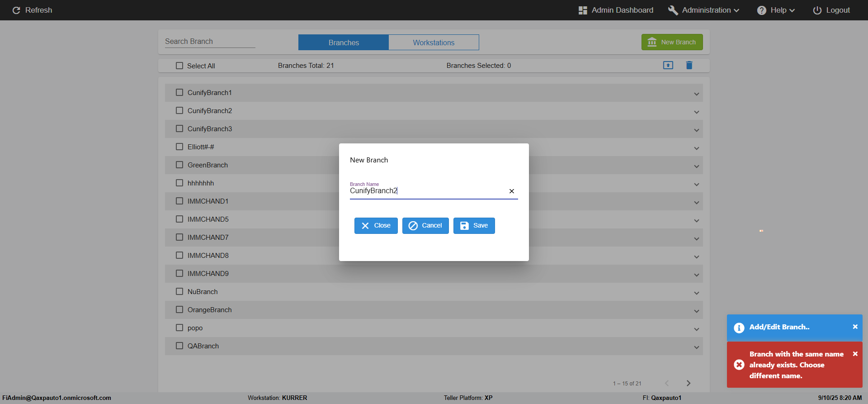Switch to the Workstations tab
Screen dimensions: 868x404
point(434,43)
